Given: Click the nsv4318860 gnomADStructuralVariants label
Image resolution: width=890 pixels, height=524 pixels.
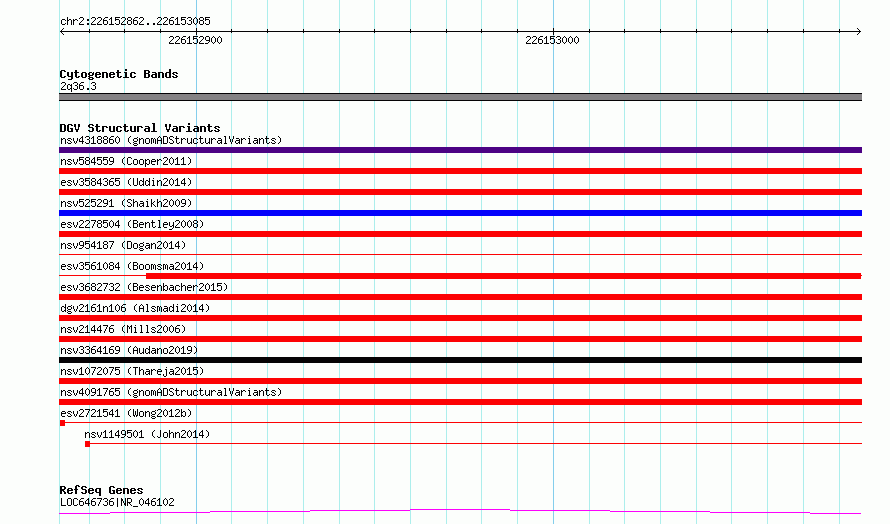Looking at the screenshot, I should pos(171,140).
